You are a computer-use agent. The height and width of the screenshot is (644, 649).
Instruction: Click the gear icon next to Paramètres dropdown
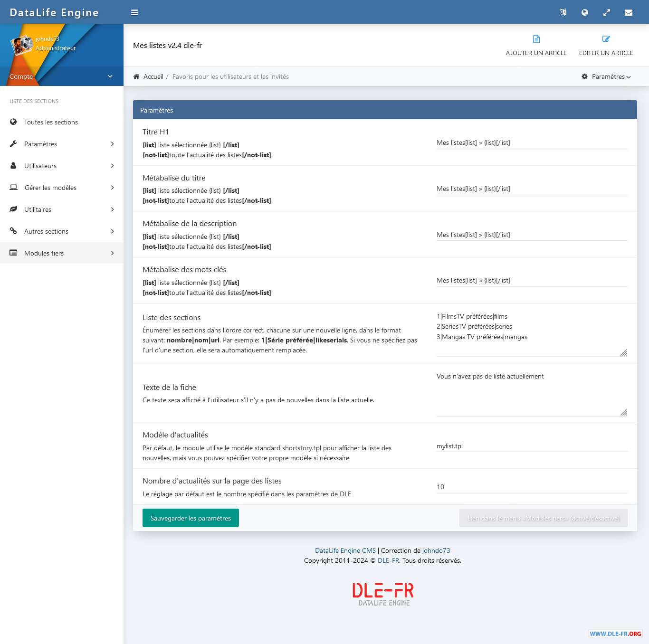585,76
